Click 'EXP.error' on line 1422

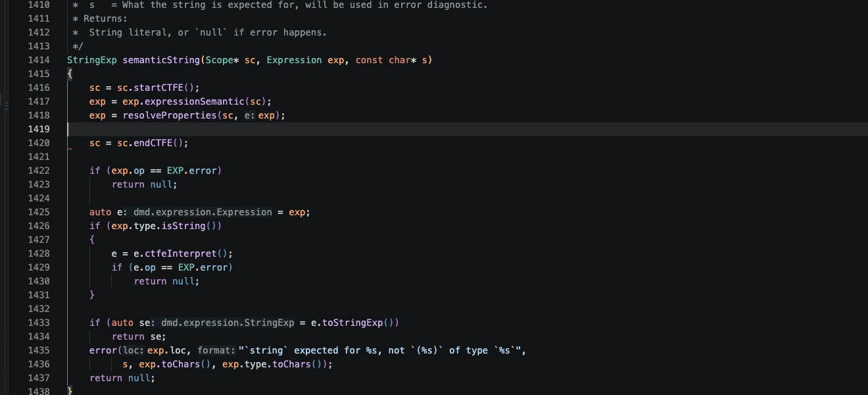pos(191,171)
